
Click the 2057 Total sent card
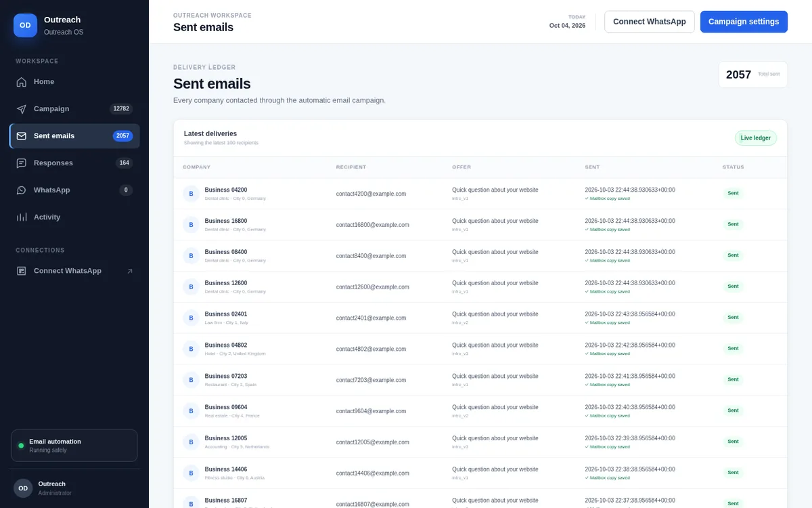pyautogui.click(x=753, y=75)
